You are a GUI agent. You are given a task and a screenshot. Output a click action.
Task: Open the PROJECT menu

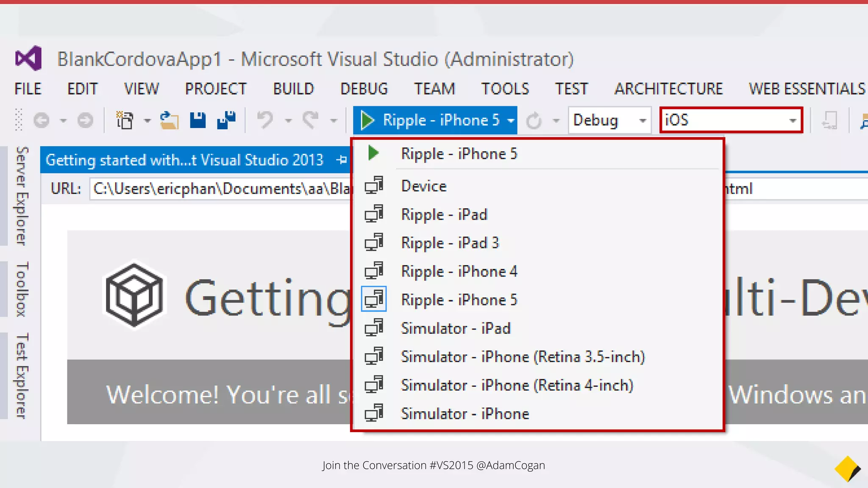[x=216, y=89]
